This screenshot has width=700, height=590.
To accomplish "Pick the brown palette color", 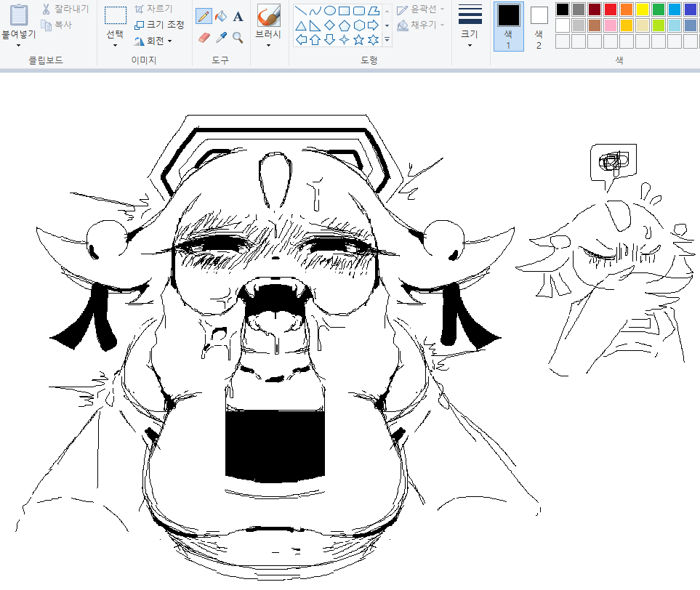I will [595, 25].
